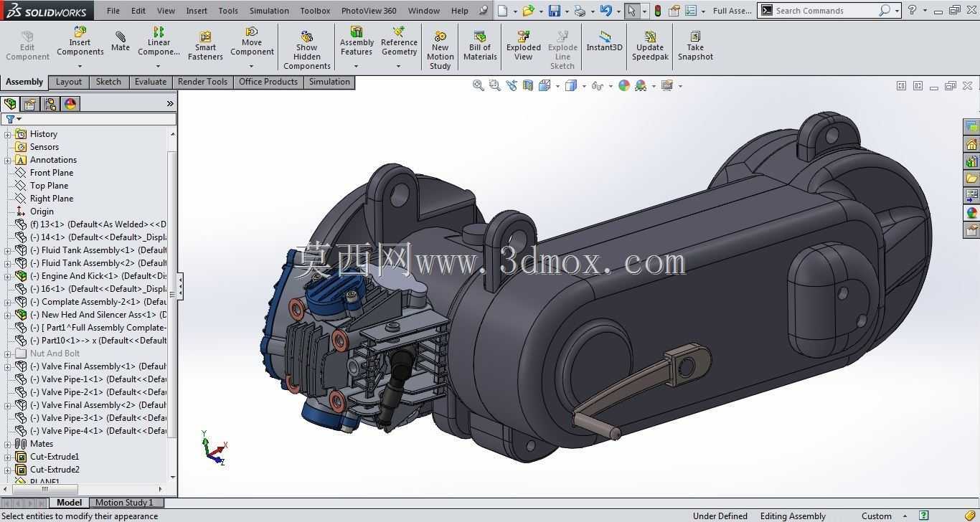Viewport: 980px width, 522px height.
Task: Select Zoom to Area tool
Action: (x=494, y=85)
